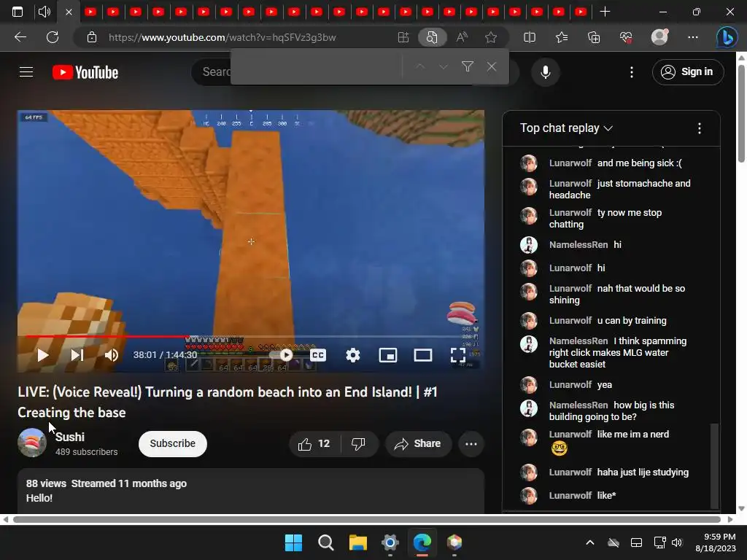
Task: Open Settings gear app on taskbar
Action: [x=390, y=542]
